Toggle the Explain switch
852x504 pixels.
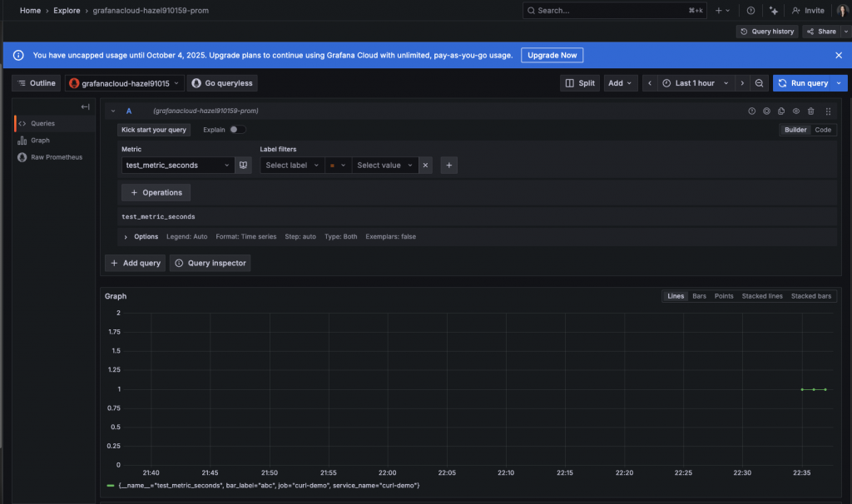(237, 130)
